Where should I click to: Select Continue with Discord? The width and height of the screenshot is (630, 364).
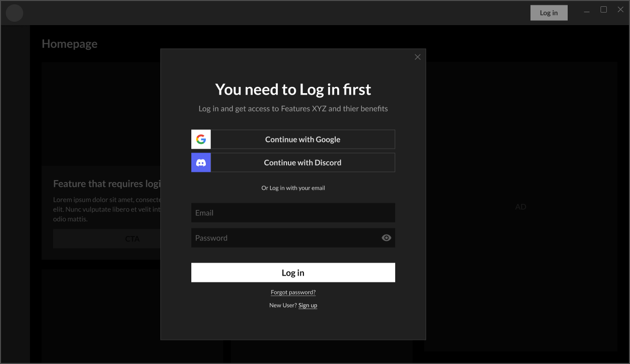tap(302, 162)
